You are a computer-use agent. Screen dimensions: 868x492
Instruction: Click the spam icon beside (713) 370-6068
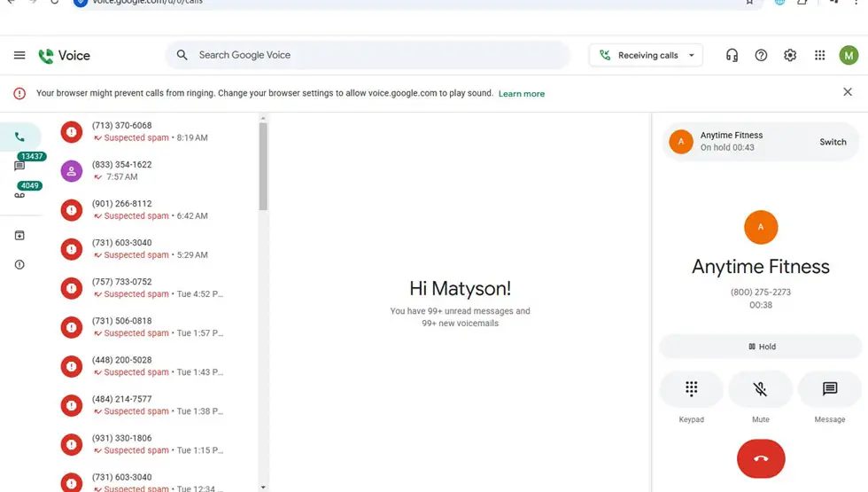point(72,132)
